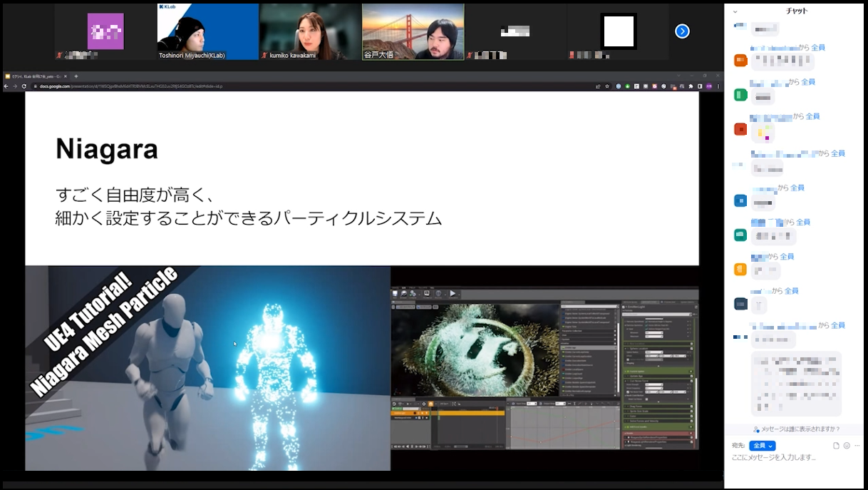Select the white square avatar participant tile

pyautogui.click(x=618, y=31)
